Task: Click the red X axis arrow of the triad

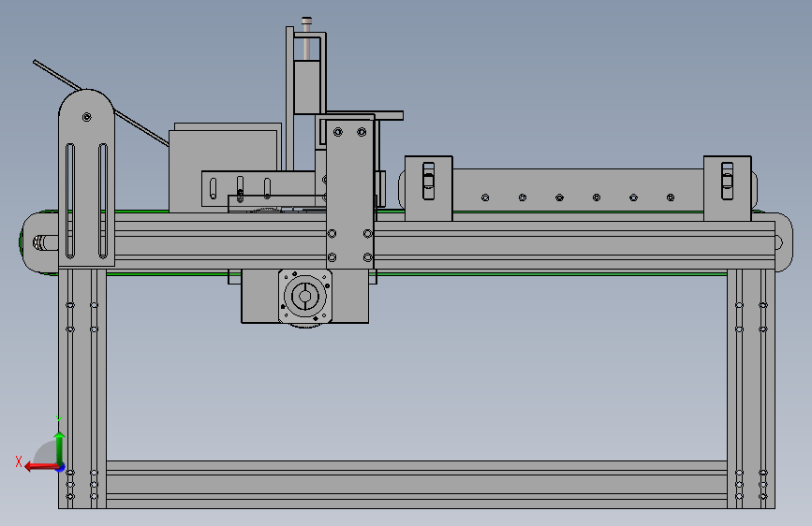Action: 40,467
